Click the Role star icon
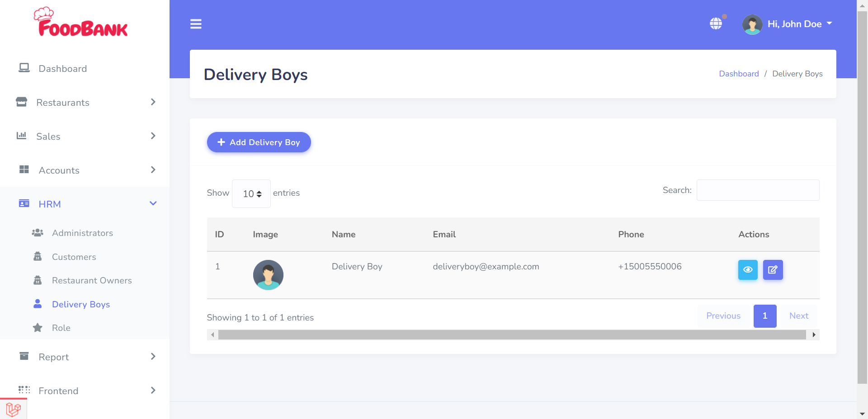Viewport: 868px width, 419px height. tap(38, 327)
